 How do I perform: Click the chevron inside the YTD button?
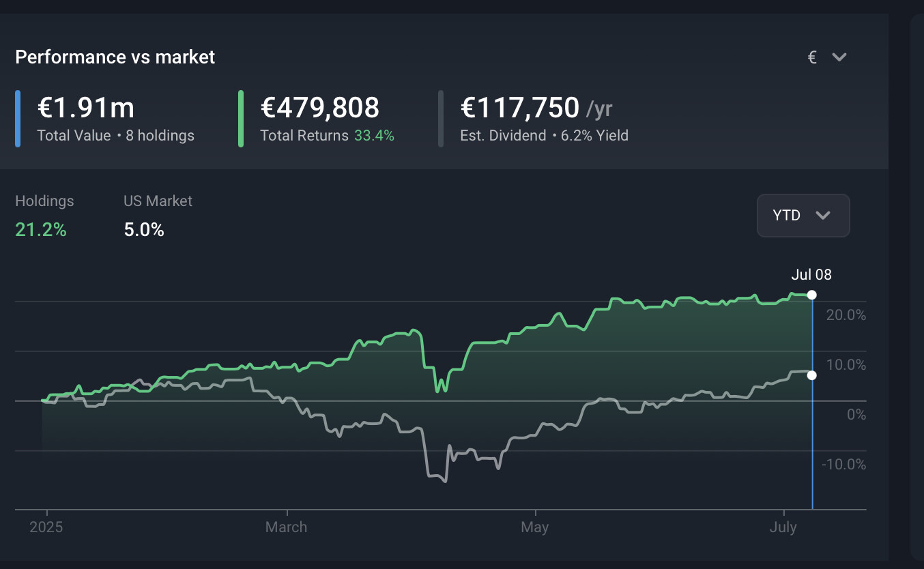[x=823, y=216]
